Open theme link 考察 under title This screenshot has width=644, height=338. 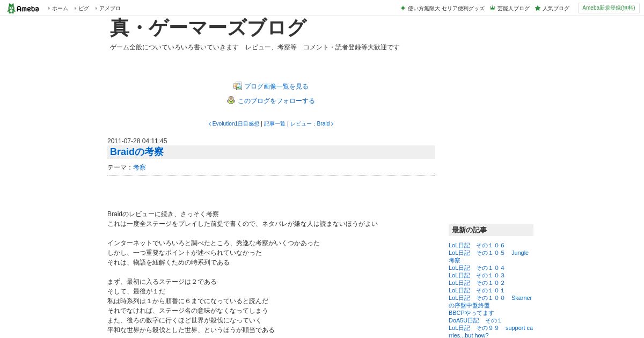click(x=140, y=167)
